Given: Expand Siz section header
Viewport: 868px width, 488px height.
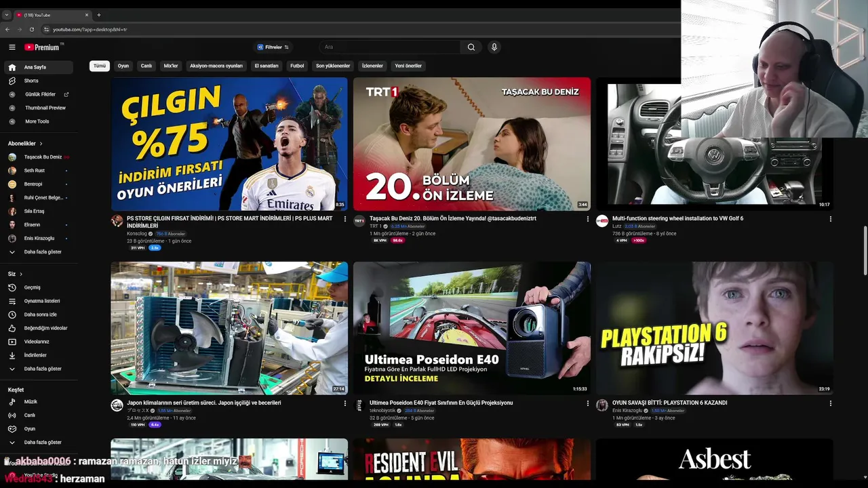Looking at the screenshot, I should tap(15, 274).
